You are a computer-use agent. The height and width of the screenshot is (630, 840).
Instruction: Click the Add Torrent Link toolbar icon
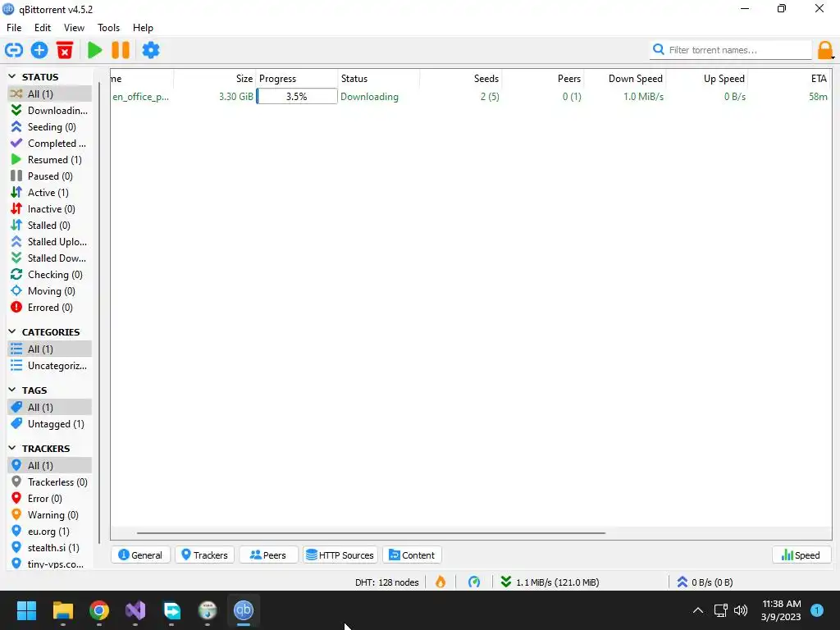(14, 50)
